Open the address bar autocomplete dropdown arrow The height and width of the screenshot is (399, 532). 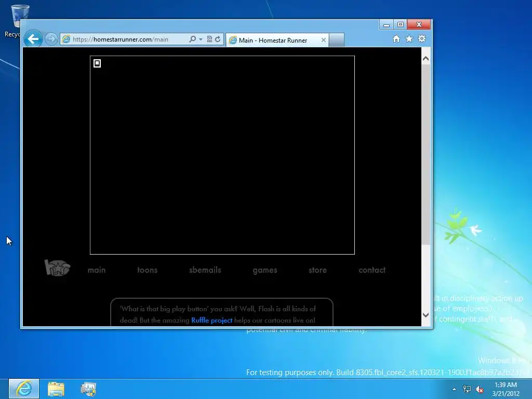[x=201, y=39]
